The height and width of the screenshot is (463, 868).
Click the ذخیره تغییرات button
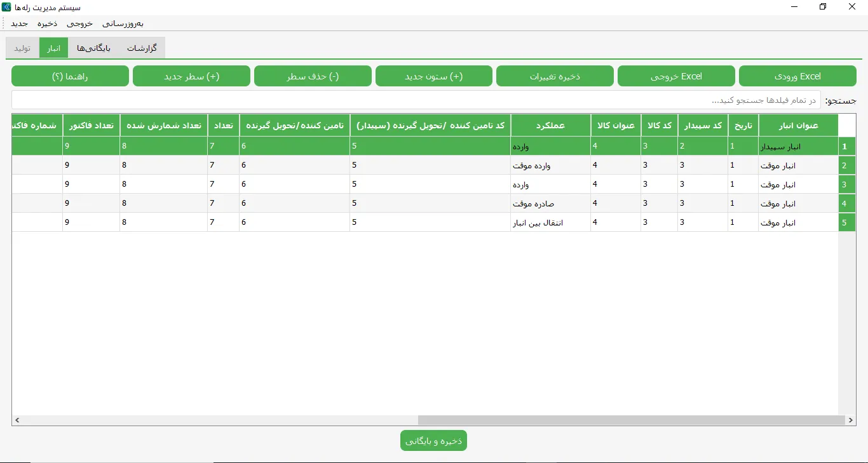[x=555, y=76]
